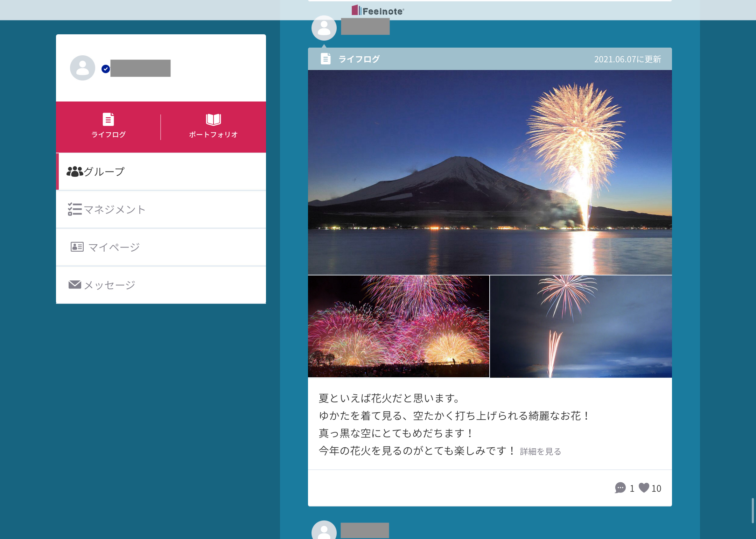Click the post author's redacted name

(365, 27)
